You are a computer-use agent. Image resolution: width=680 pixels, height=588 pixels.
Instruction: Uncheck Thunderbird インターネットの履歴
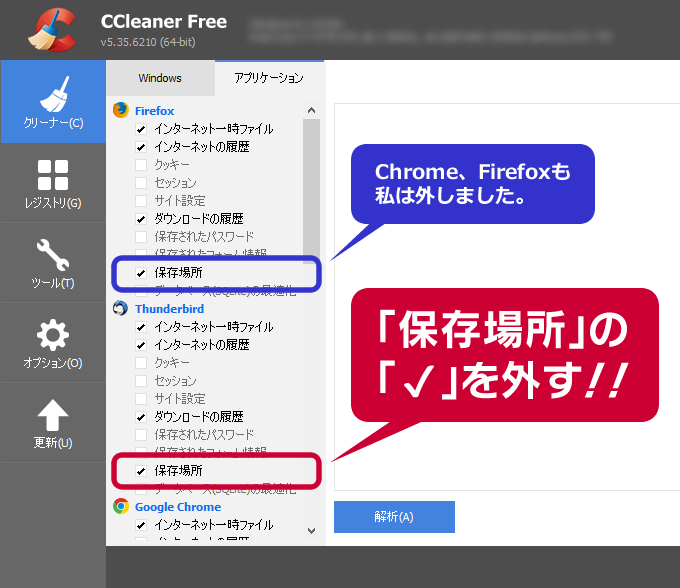[x=141, y=345]
